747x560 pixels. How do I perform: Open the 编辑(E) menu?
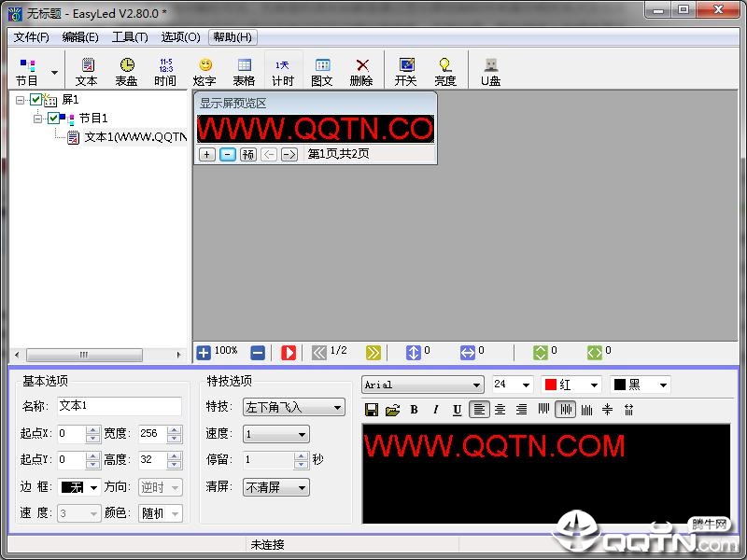click(80, 37)
